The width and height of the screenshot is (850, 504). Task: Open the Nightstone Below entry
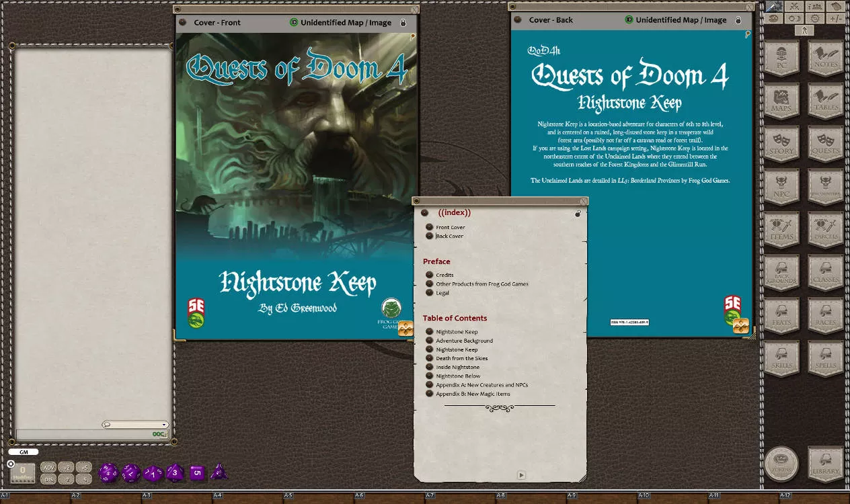point(459,376)
